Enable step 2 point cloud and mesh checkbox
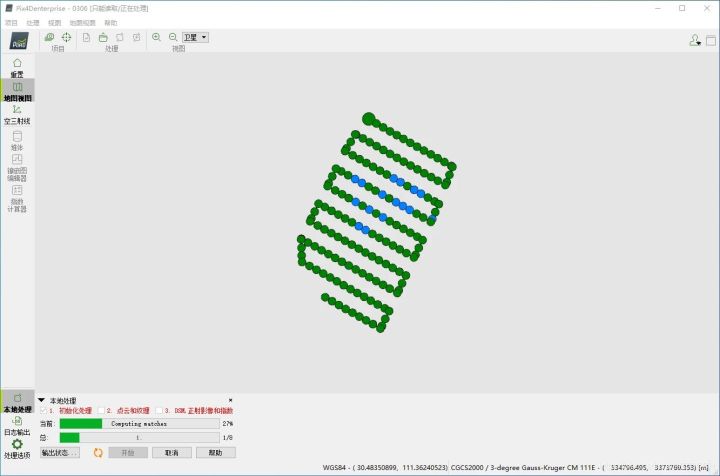The width and height of the screenshot is (720, 476). [101, 410]
